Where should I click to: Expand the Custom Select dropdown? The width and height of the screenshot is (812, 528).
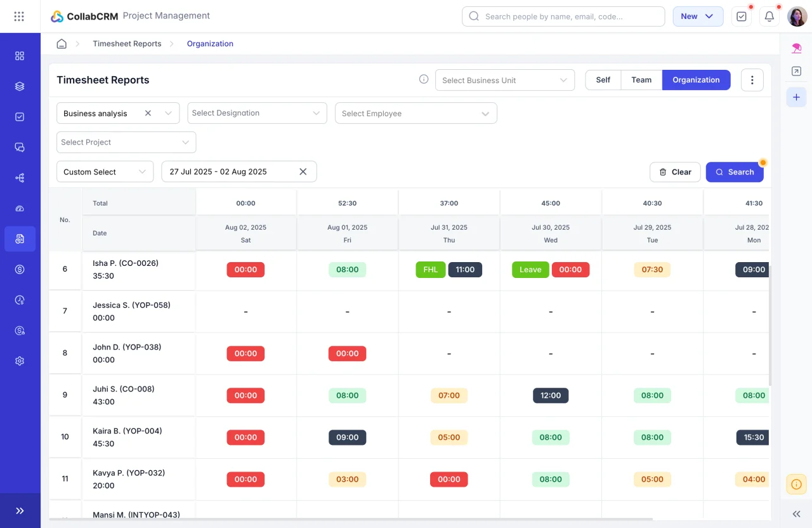click(x=105, y=172)
